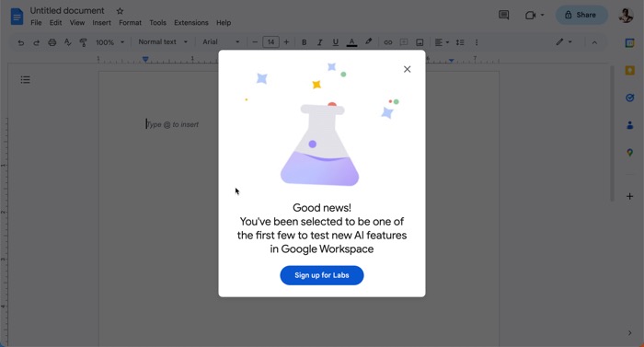Select the paint format roller icon

click(x=84, y=42)
